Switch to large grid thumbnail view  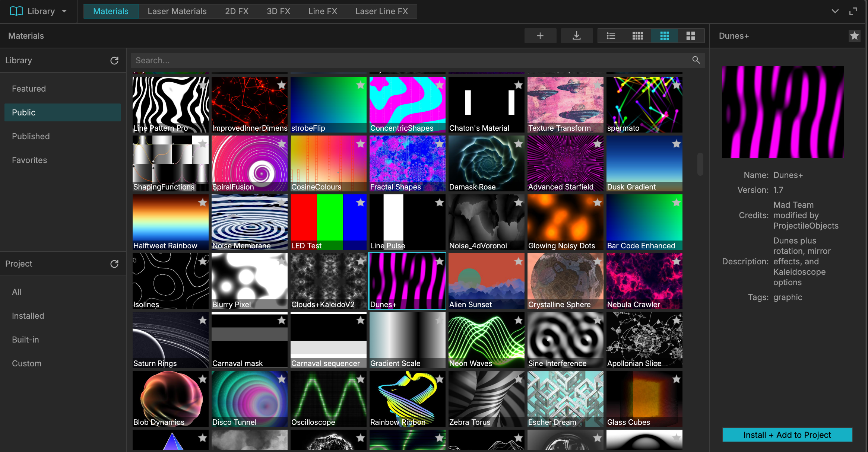pyautogui.click(x=691, y=36)
